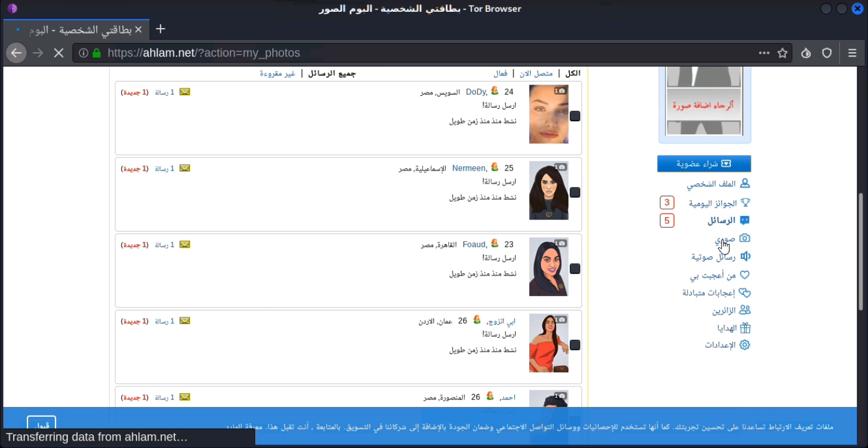Select the online now filter (متصل الان)
Viewport: 868px width, 448px height.
pos(536,73)
